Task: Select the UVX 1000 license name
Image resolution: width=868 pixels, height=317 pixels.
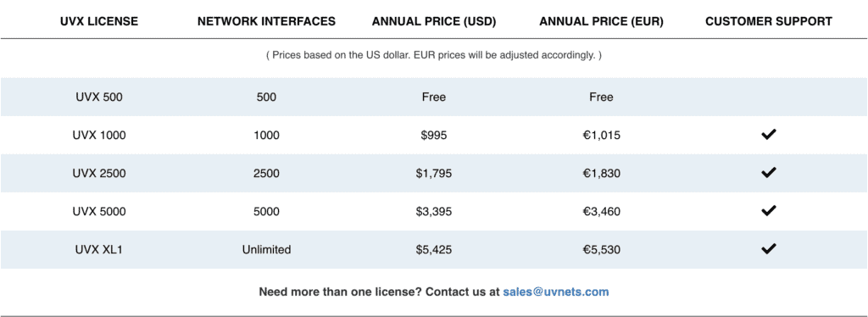Action: pos(99,135)
